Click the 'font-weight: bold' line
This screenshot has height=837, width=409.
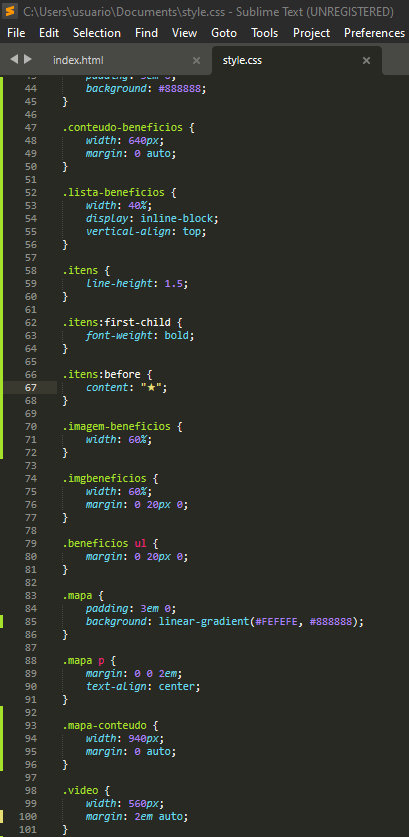click(x=140, y=336)
